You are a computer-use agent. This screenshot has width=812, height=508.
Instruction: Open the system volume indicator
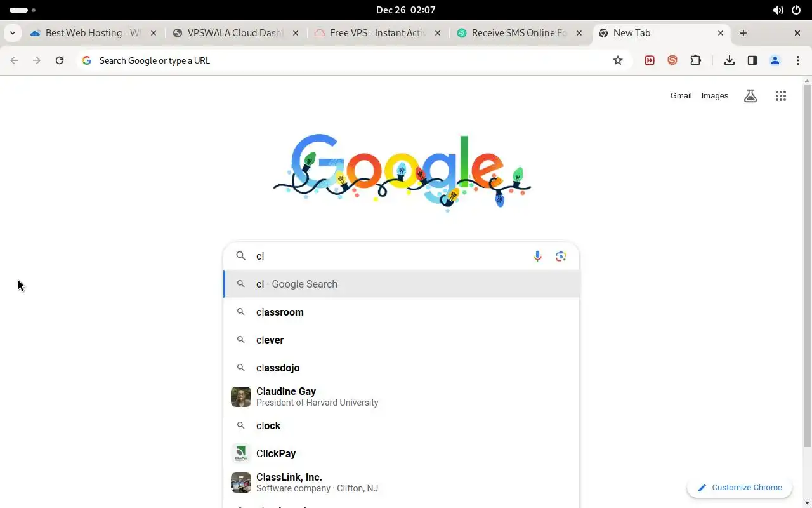(x=778, y=10)
